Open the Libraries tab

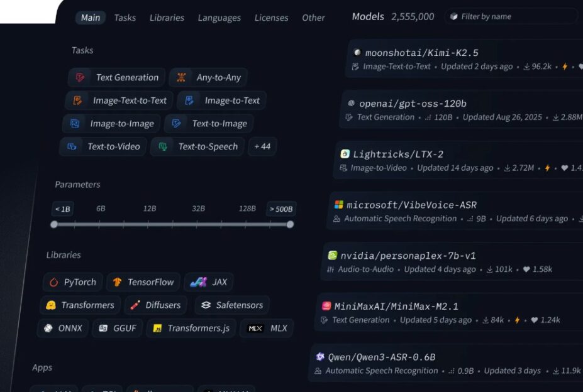point(167,18)
